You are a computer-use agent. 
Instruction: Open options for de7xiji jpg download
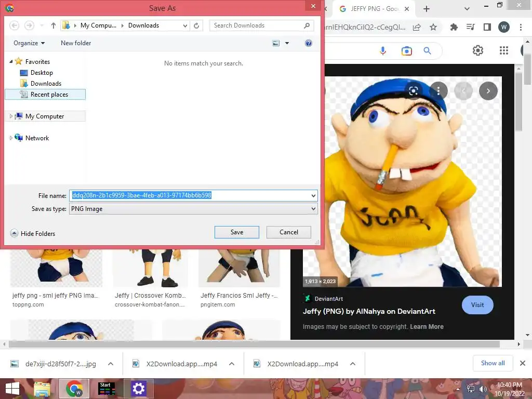point(111,364)
